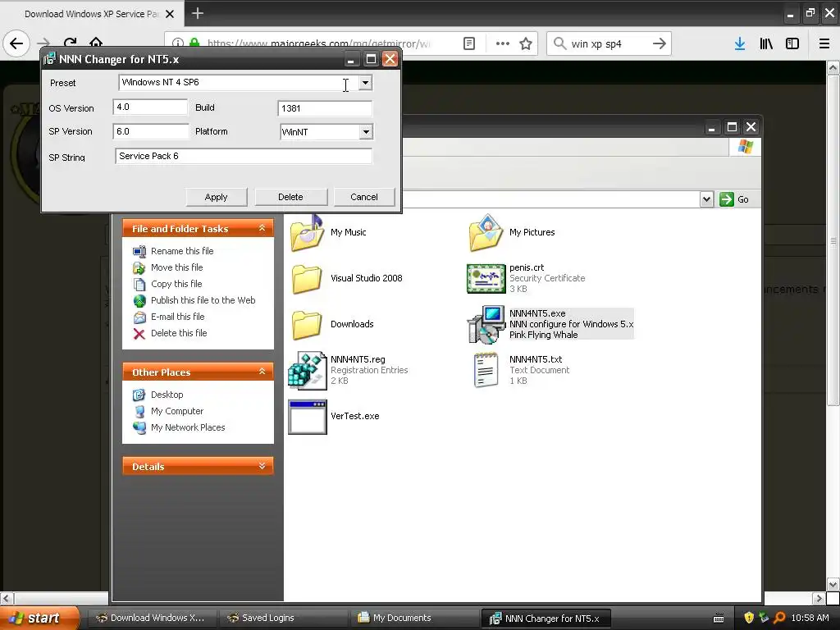The width and height of the screenshot is (840, 630).
Task: Click horizontal scrollbar left arrow
Action: (7, 598)
